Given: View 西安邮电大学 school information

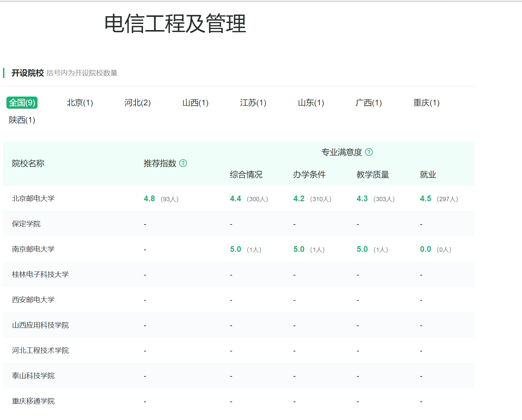Looking at the screenshot, I should point(33,299).
